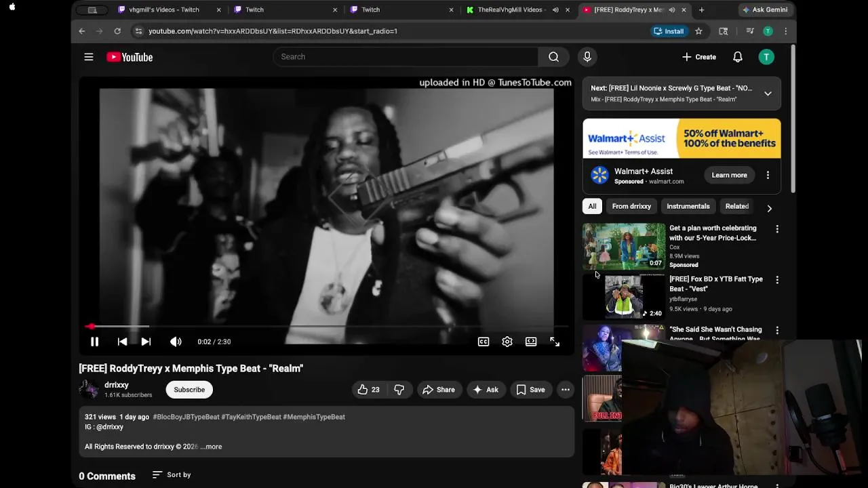This screenshot has height=488, width=868.
Task: Expand description with ...more
Action: click(211, 447)
